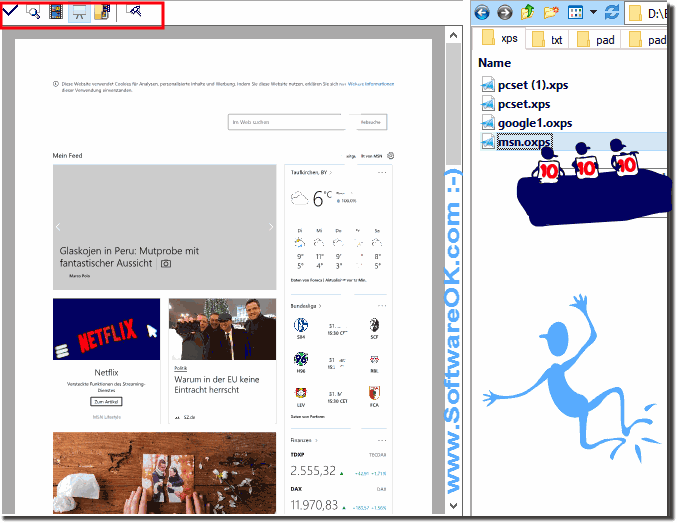Screen dimensions: 677x523
Task: Toggle the presentation screen preview icon
Action: point(79,12)
